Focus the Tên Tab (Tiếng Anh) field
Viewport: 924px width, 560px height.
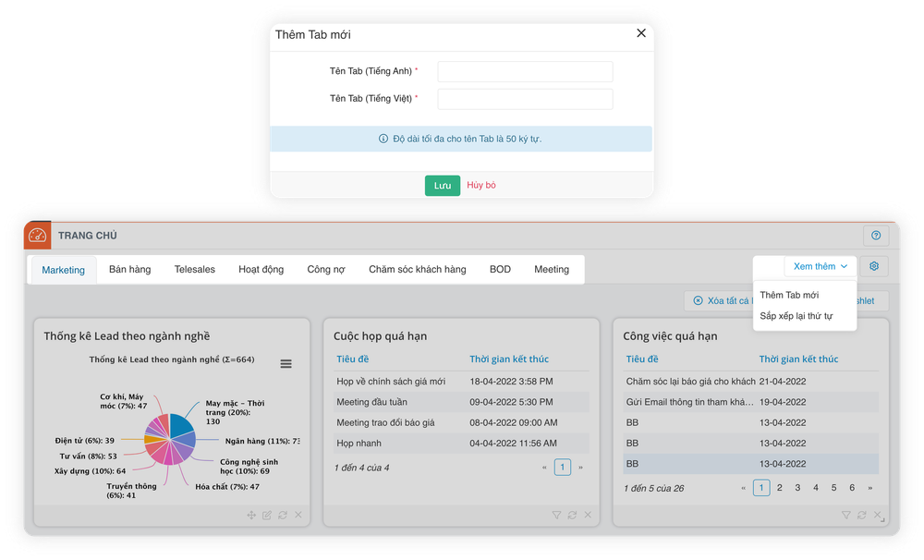coord(525,71)
